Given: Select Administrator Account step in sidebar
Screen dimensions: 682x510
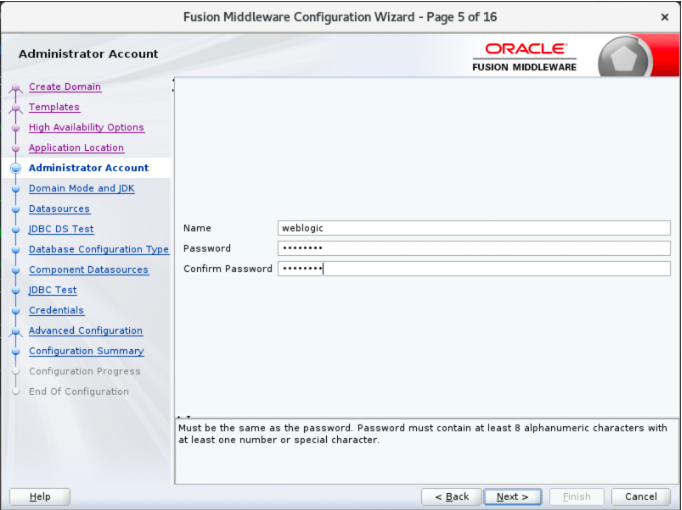Looking at the screenshot, I should coord(88,168).
